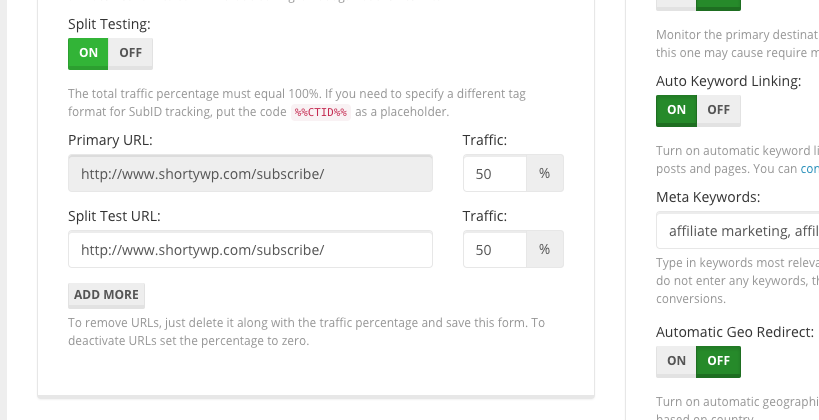
Task: Click the "Primary URL:" label
Action: pos(110,140)
